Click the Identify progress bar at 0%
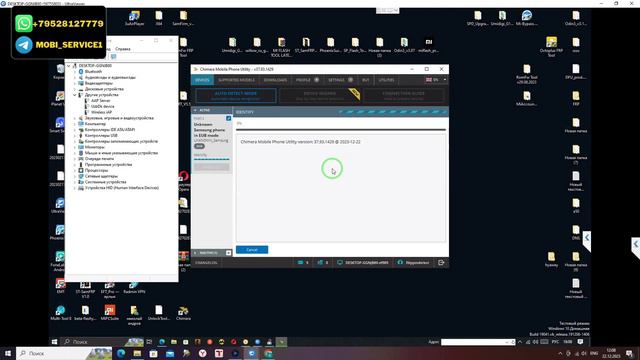The height and width of the screenshot is (360, 640). [x=341, y=130]
